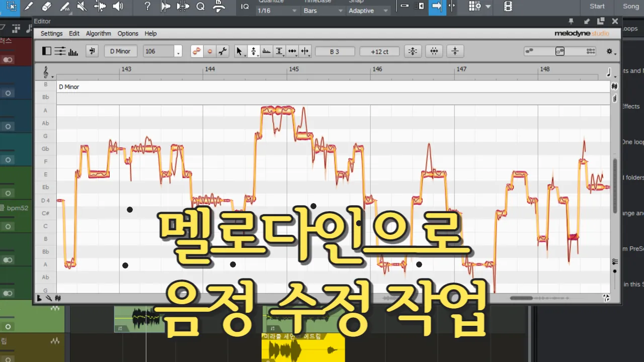Click the Melodyne vertical zoom scrollbar
644x362 pixels.
tap(615, 186)
